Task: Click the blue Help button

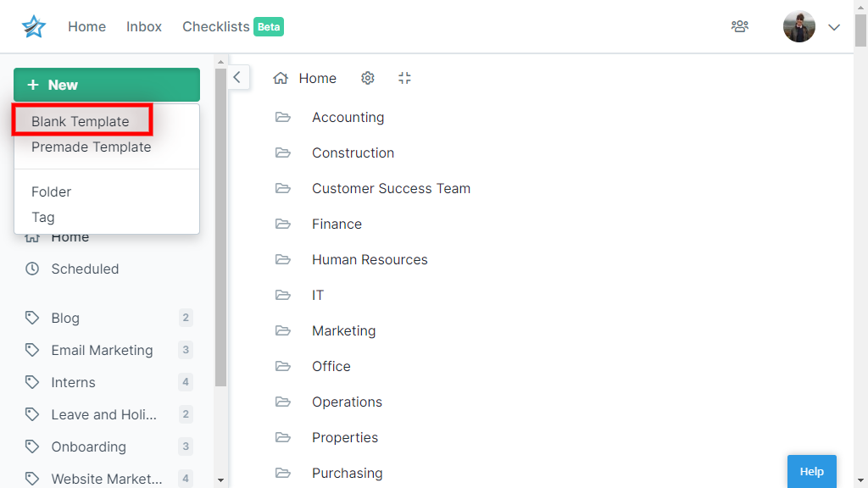Action: coord(811,471)
